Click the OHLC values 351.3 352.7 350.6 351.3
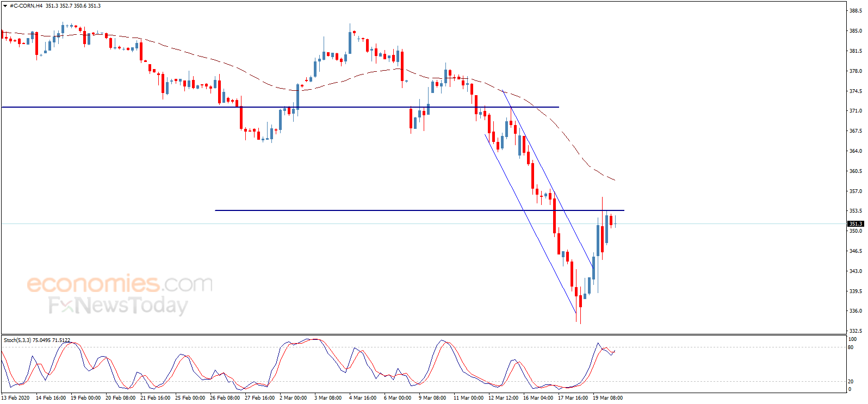Image resolution: width=868 pixels, height=404 pixels. [73, 6]
